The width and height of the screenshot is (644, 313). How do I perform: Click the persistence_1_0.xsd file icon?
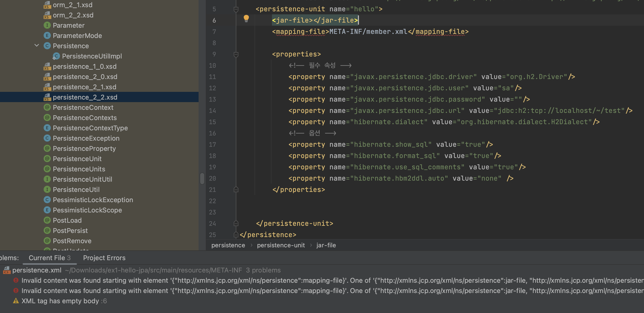click(x=47, y=66)
